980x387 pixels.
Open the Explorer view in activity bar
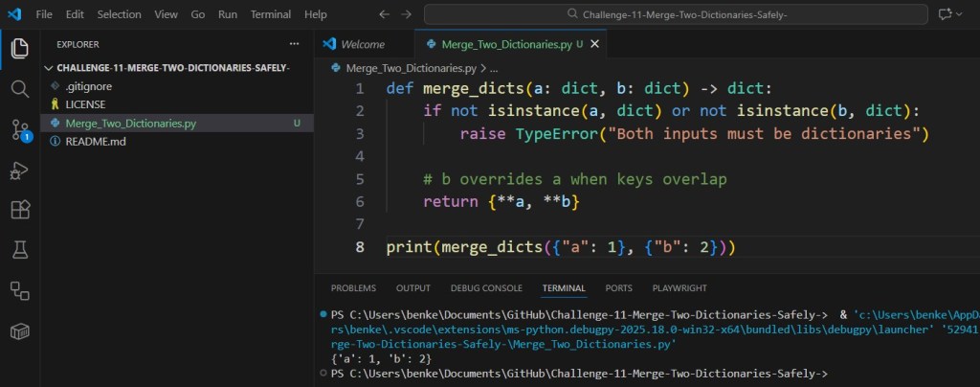(x=20, y=48)
